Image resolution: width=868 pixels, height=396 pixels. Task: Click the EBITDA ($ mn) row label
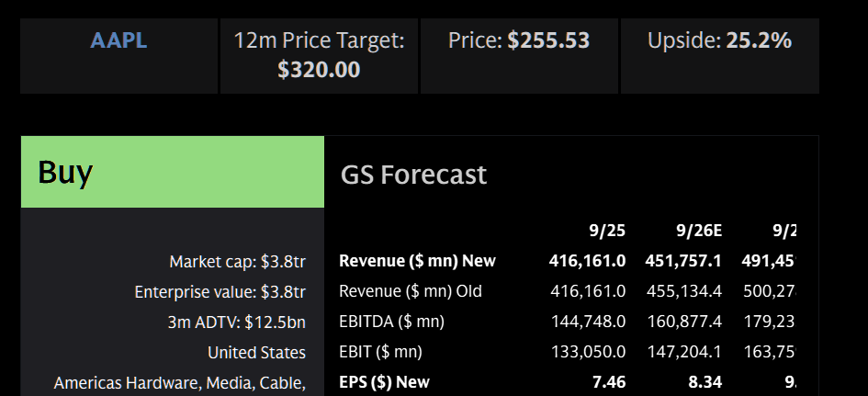(391, 322)
